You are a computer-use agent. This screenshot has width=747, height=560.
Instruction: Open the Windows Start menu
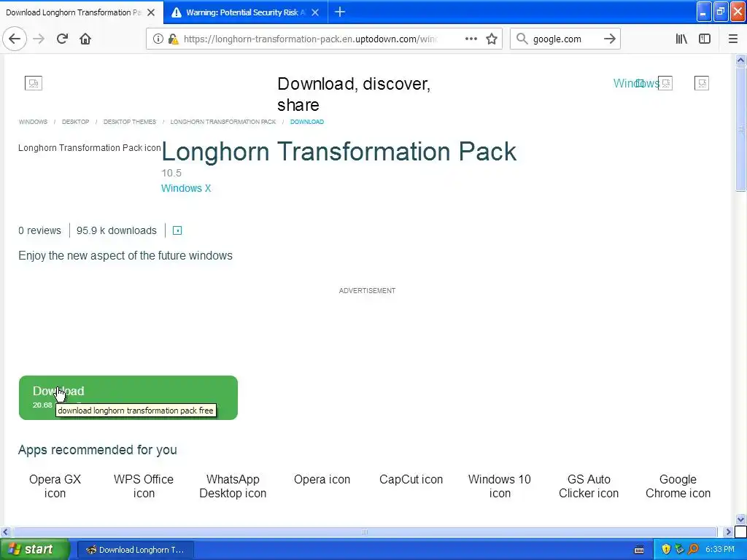click(x=34, y=550)
